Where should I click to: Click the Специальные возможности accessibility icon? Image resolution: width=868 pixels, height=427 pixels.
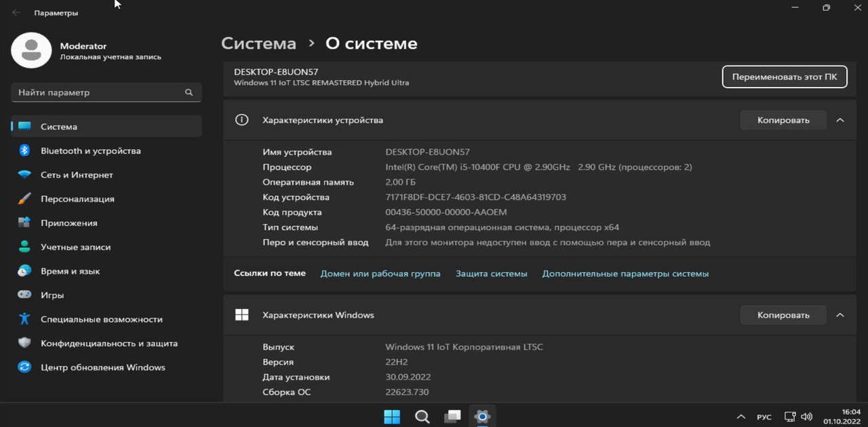(24, 319)
